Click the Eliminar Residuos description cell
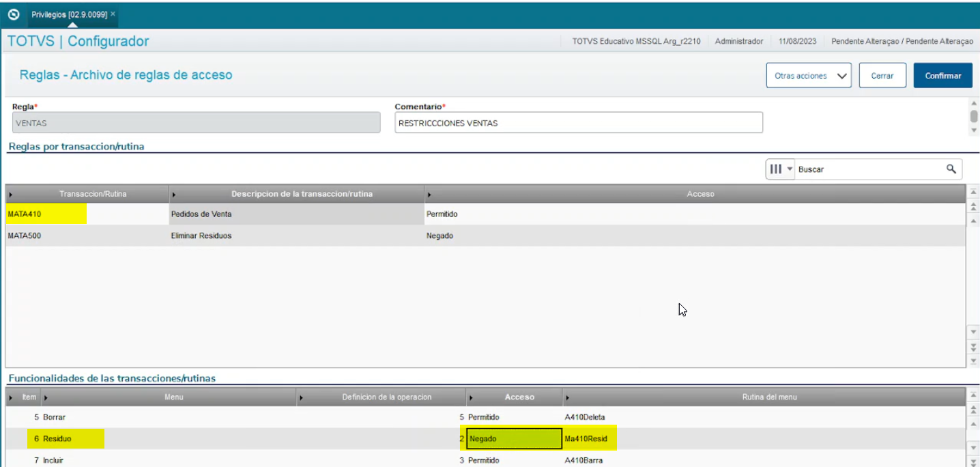 click(x=296, y=236)
